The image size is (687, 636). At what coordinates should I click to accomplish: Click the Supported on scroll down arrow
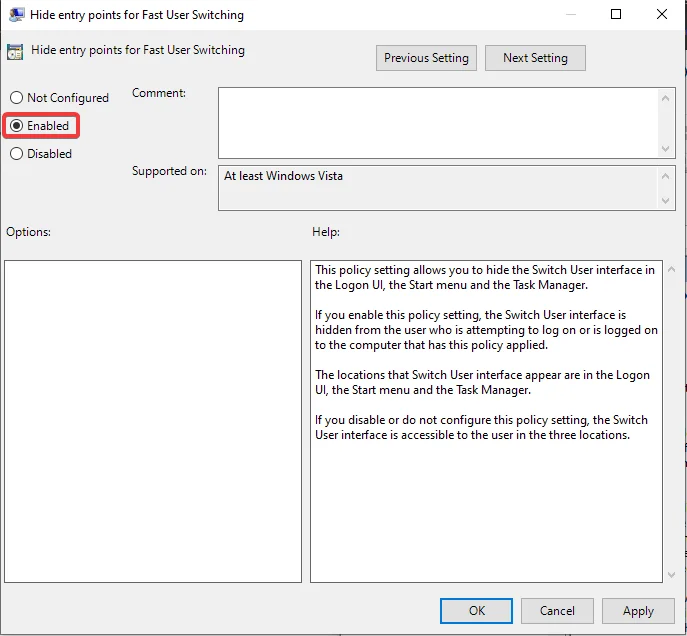pos(666,201)
